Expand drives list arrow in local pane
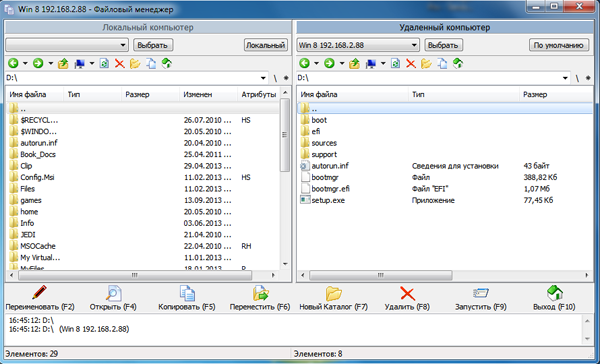Screen dimensions: 600x364 (92, 64)
